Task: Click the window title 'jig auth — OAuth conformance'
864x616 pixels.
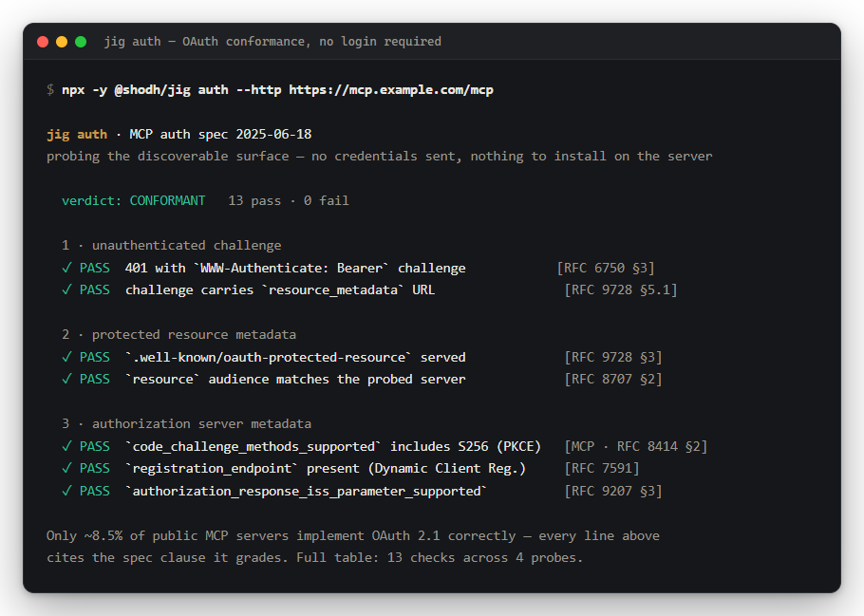Action: pyautogui.click(x=272, y=42)
